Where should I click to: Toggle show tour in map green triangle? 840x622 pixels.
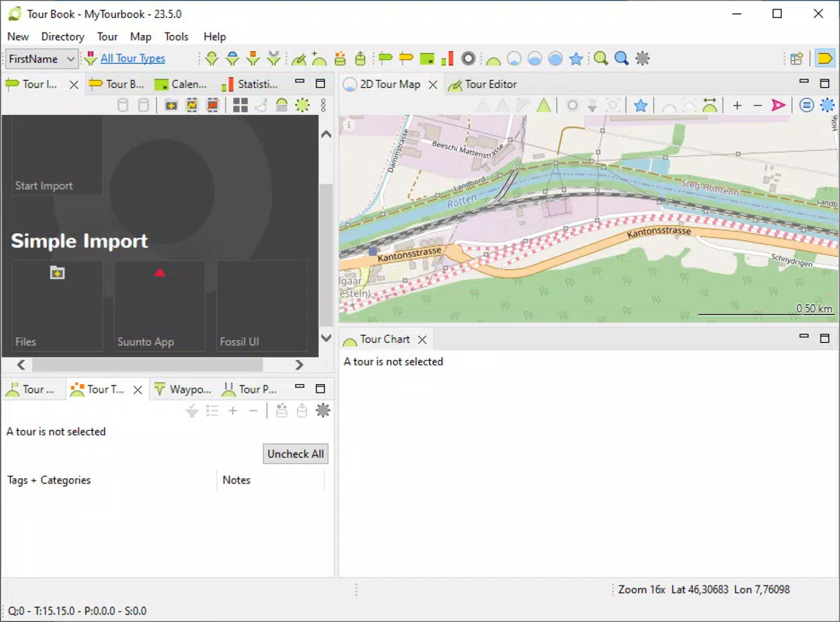coord(544,105)
